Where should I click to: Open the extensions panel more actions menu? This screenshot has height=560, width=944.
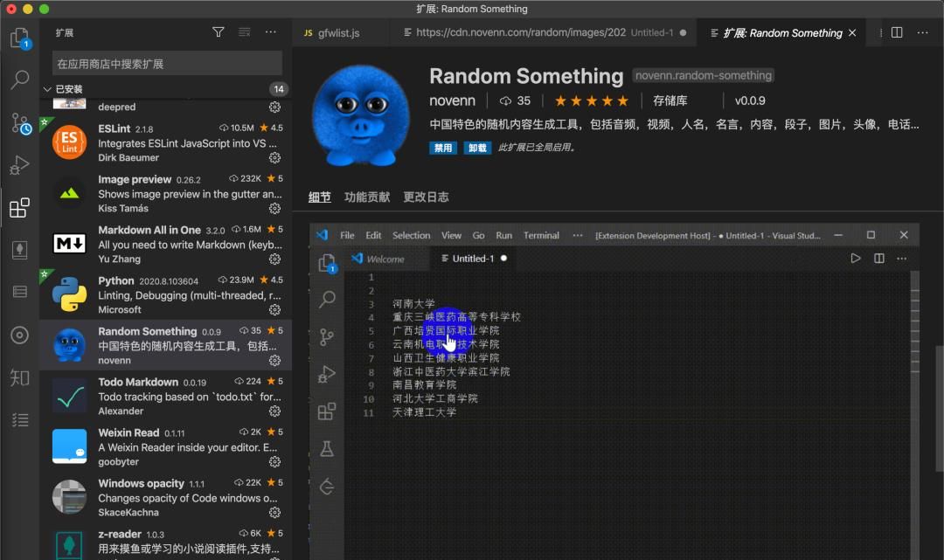(270, 31)
